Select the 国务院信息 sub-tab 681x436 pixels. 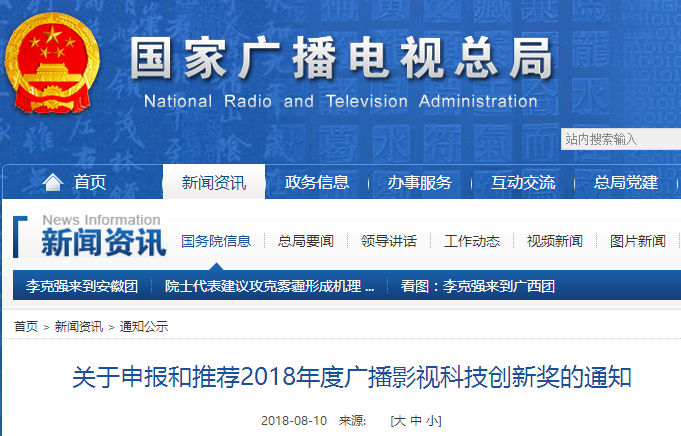tap(216, 241)
